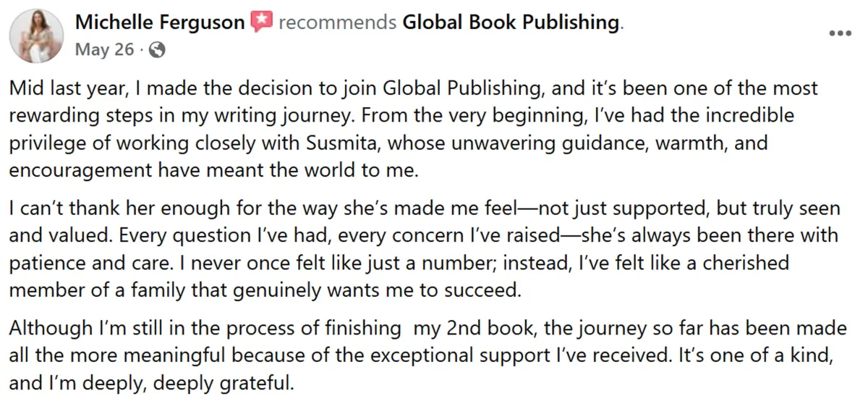Click the globe public audience icon
This screenshot has height=404, width=868.
pos(157,51)
